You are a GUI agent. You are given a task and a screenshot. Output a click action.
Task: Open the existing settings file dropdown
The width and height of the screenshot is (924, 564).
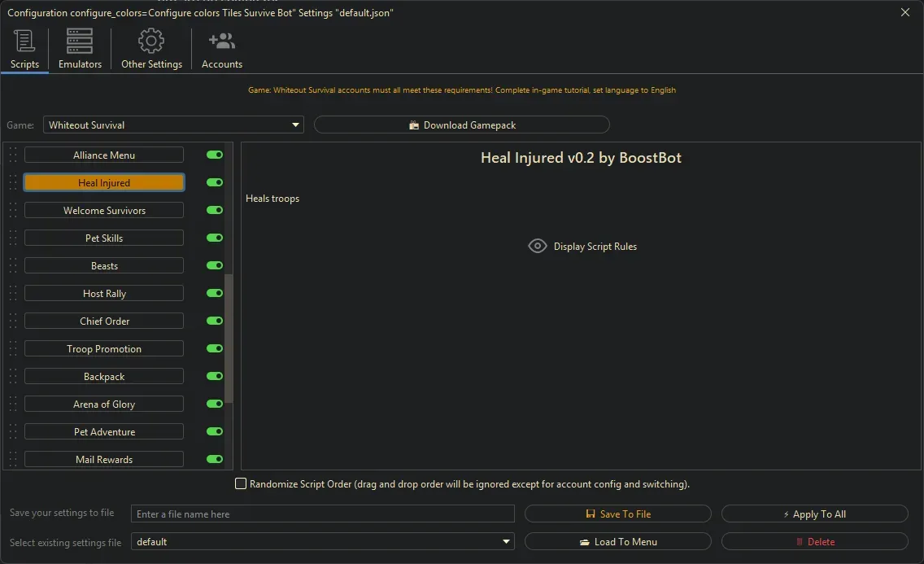coord(322,542)
